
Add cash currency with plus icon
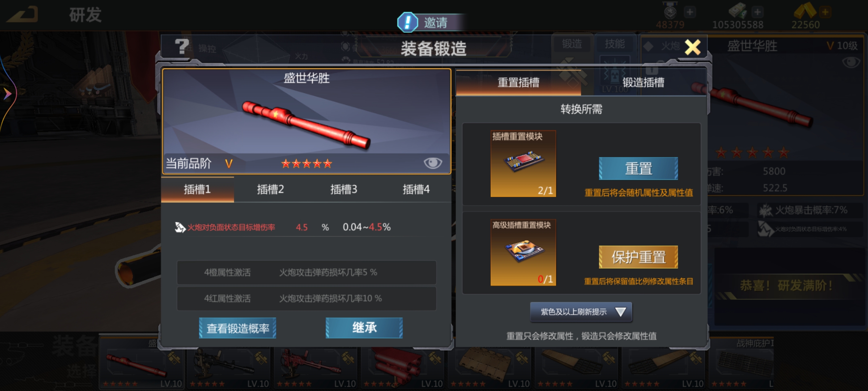coord(757,12)
